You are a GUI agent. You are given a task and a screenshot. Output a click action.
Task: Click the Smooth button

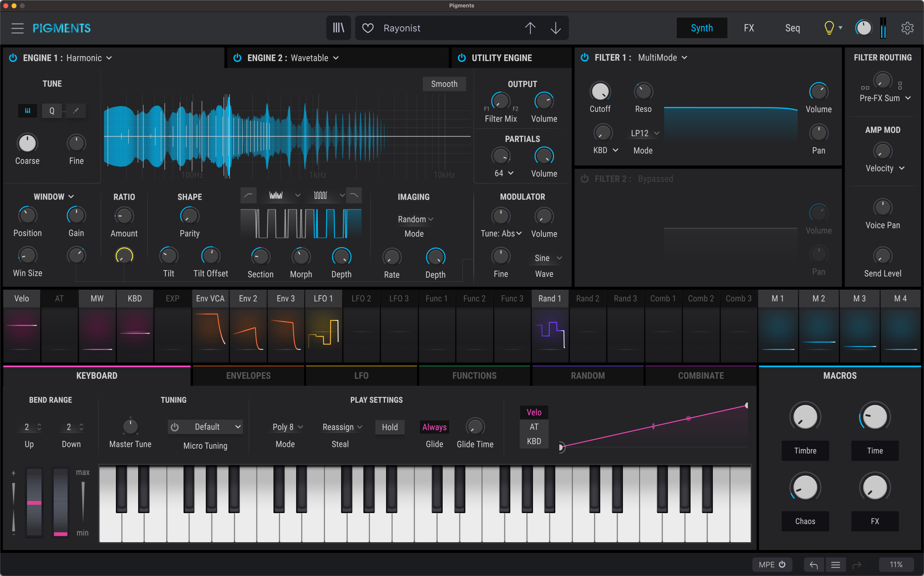point(444,84)
